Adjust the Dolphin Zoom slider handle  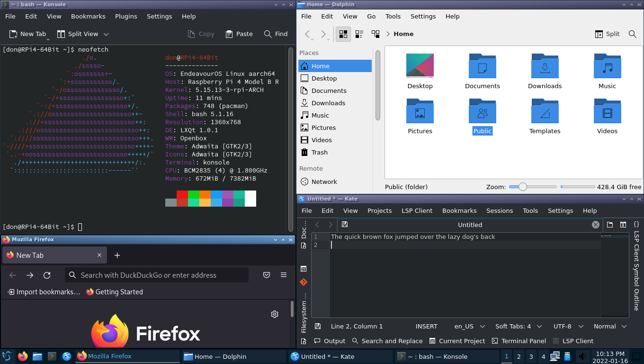pos(523,187)
